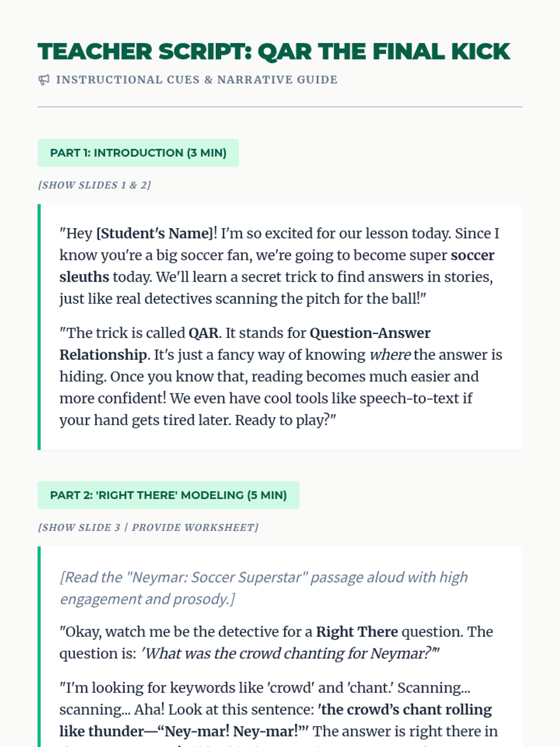560x747 pixels.
Task: Click the title Teacher Script: QAR The Final Kick
Action: tap(274, 51)
